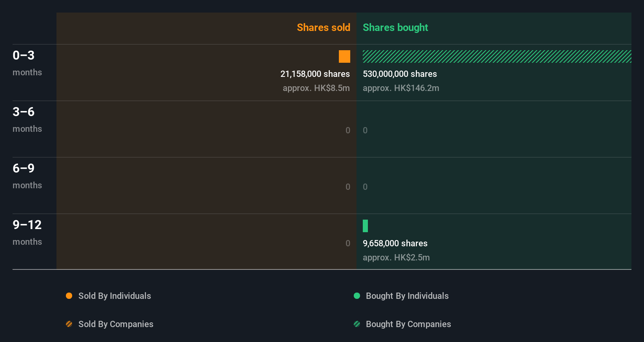
Task: Click the 9–12 months row label
Action: tap(27, 233)
